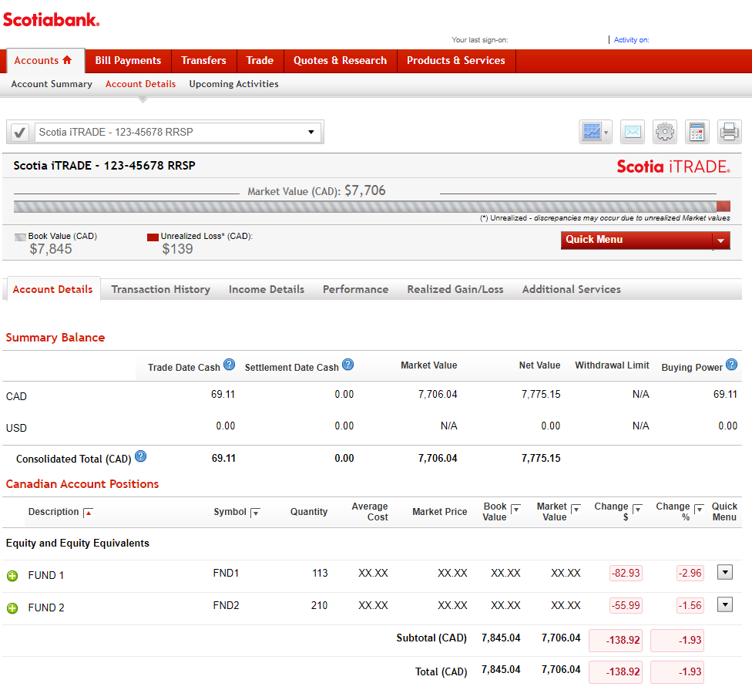
Task: Click the home icon on Accounts tab
Action: 67,60
